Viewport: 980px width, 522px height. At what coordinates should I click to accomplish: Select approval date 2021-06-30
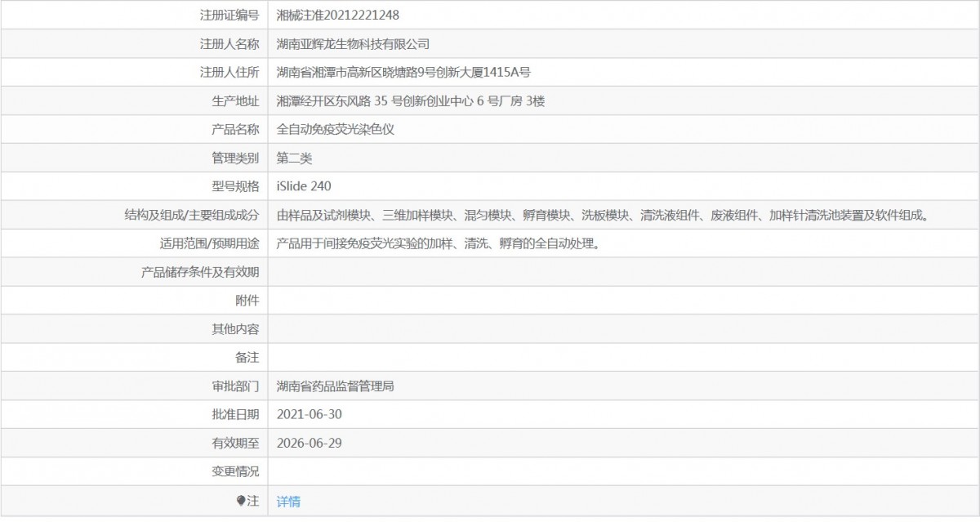(310, 415)
